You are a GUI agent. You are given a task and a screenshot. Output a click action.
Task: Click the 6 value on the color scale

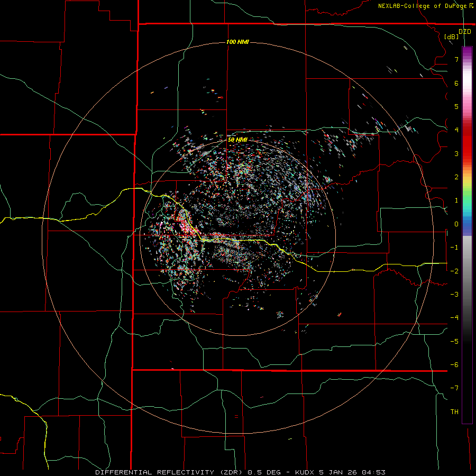[x=456, y=83]
